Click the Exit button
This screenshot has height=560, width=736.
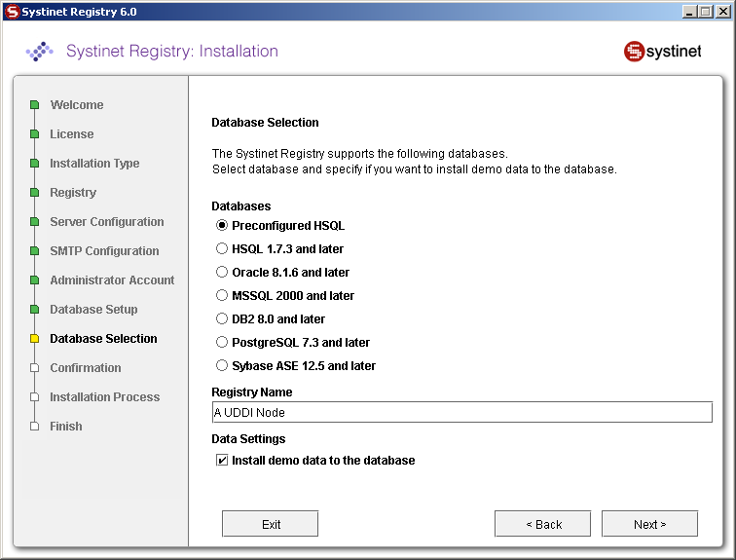(270, 524)
